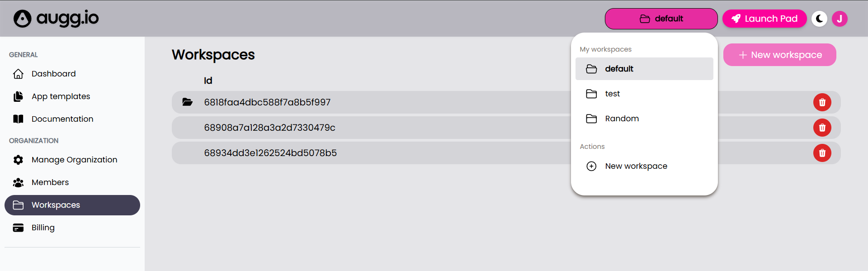868x271 pixels.
Task: Open Documentation book icon
Action: 19,119
